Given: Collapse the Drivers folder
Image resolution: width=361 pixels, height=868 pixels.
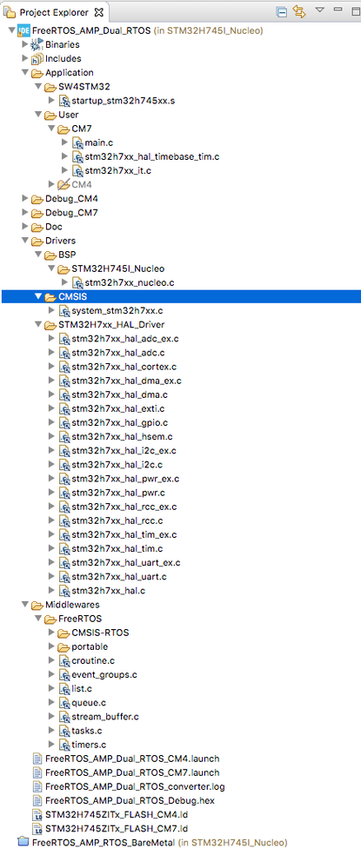Looking at the screenshot, I should [25, 241].
